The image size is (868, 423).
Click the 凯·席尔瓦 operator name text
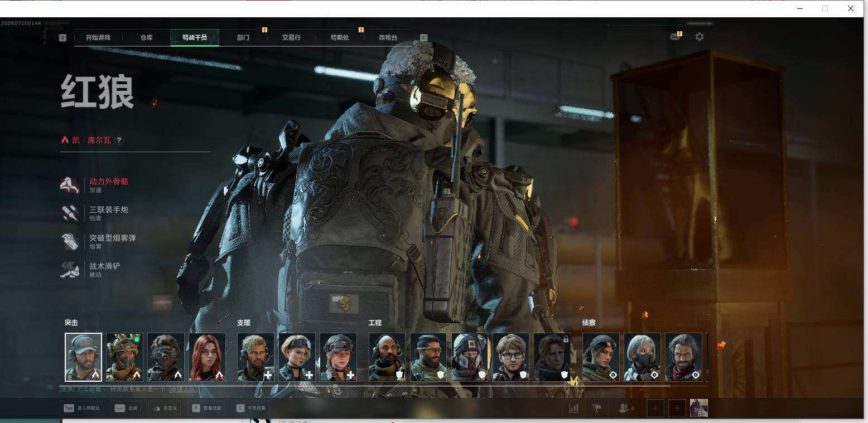91,140
